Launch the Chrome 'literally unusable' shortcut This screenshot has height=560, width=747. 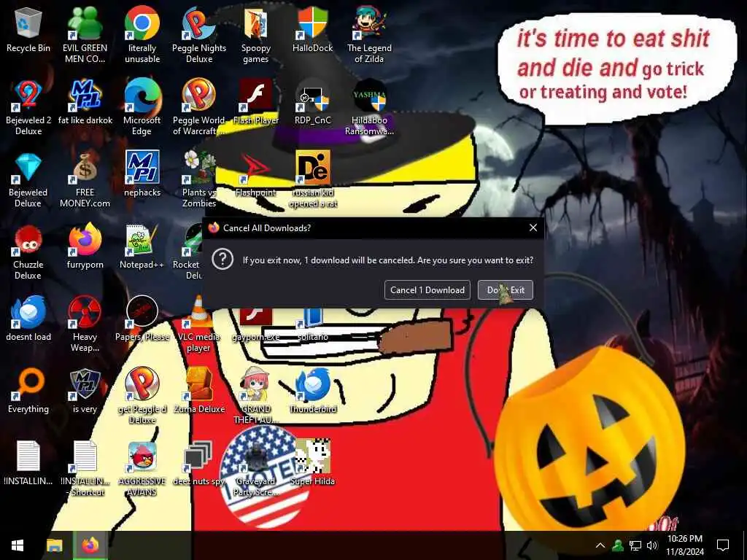point(142,36)
